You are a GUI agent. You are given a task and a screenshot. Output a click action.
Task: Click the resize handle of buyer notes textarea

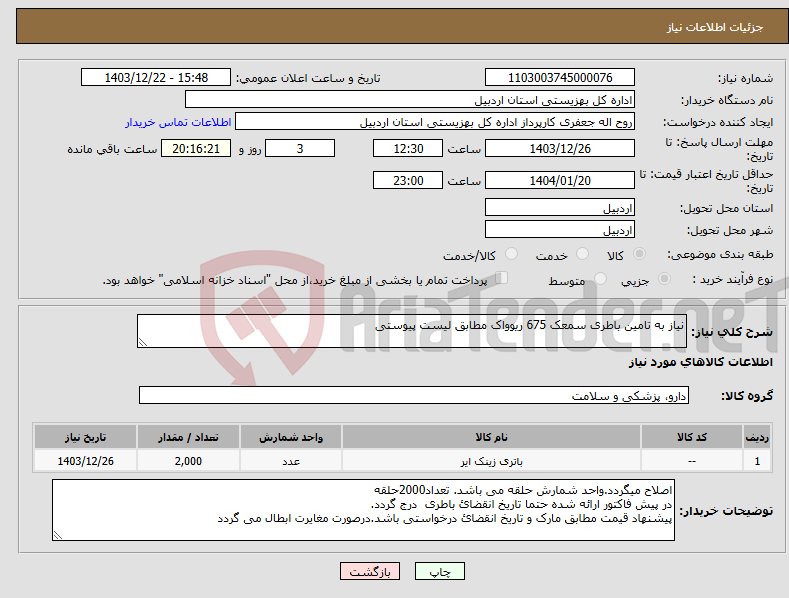[58, 536]
